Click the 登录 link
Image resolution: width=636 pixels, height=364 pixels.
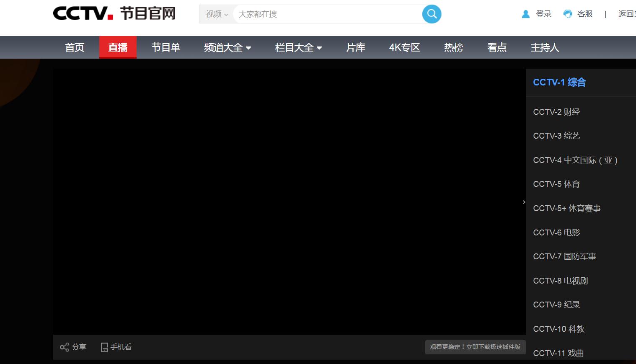point(543,14)
